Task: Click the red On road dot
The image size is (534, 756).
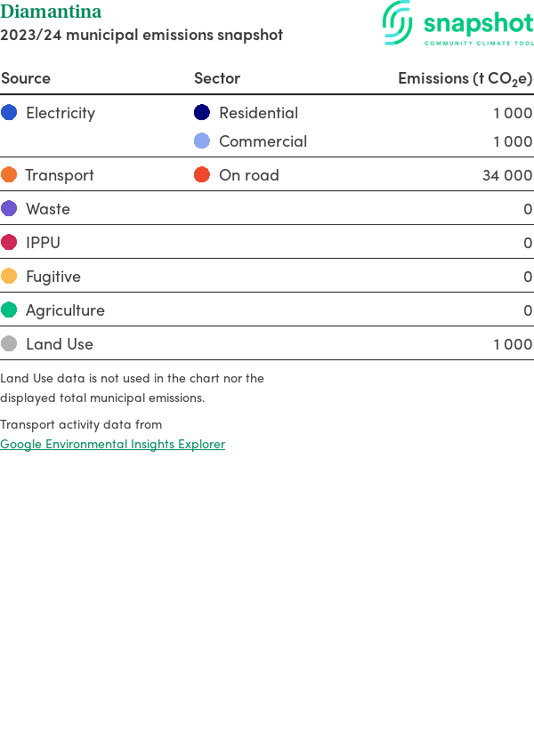Action: point(202,174)
